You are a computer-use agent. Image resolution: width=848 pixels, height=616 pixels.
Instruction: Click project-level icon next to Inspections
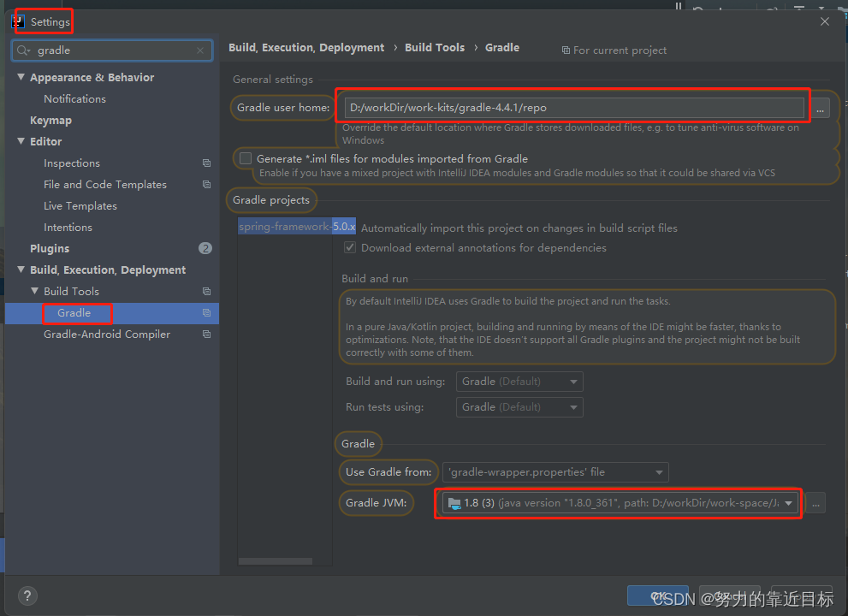206,163
